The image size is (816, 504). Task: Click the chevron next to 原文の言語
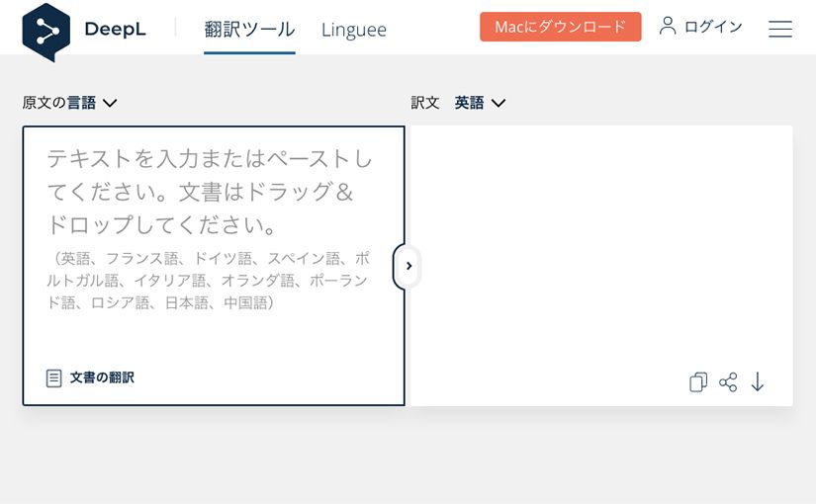point(110,103)
